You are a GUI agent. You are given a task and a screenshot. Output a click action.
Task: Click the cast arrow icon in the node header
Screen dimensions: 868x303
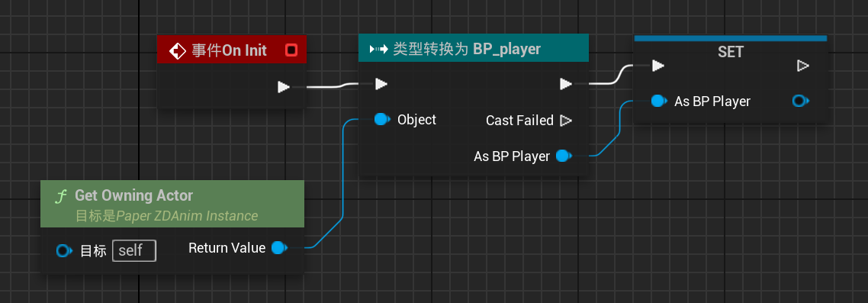(x=378, y=50)
